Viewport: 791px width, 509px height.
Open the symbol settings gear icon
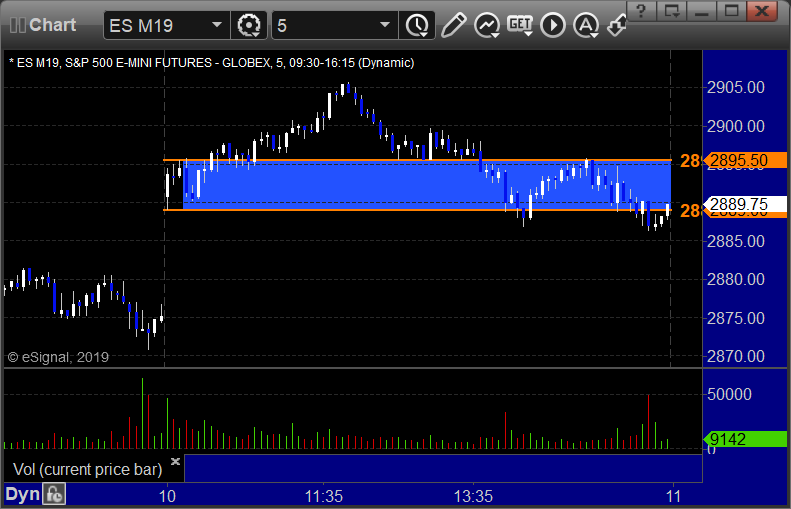pos(249,25)
